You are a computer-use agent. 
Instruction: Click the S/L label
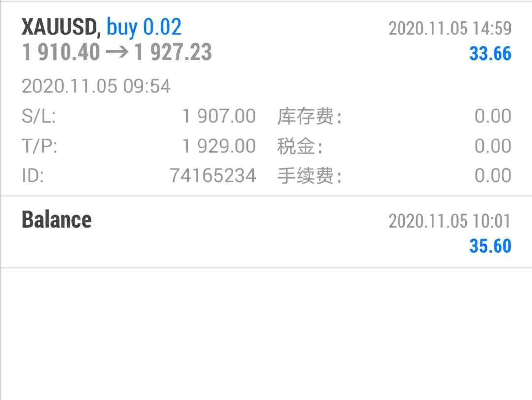[38, 117]
